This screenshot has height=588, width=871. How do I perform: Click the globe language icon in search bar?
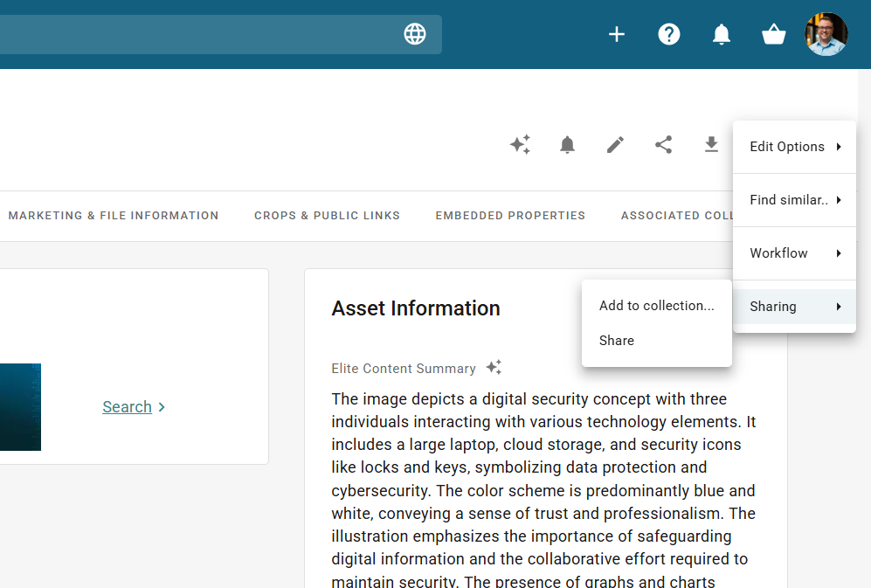coord(415,34)
